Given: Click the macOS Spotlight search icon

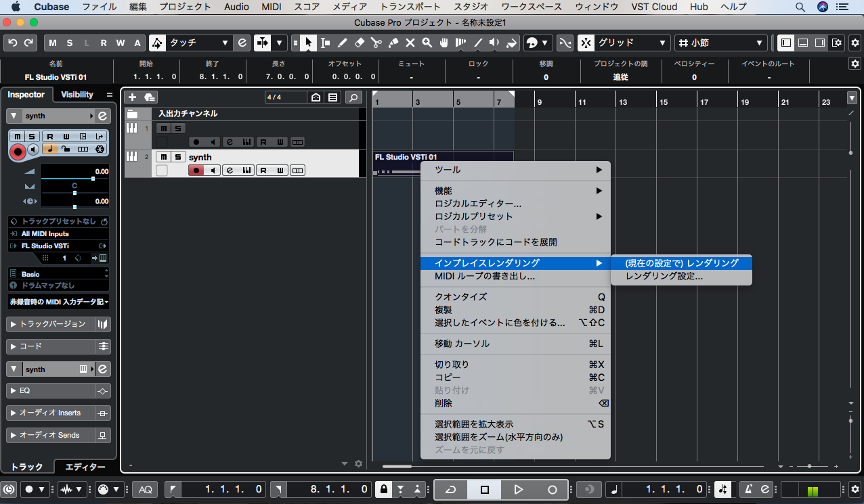Looking at the screenshot, I should tap(800, 7).
